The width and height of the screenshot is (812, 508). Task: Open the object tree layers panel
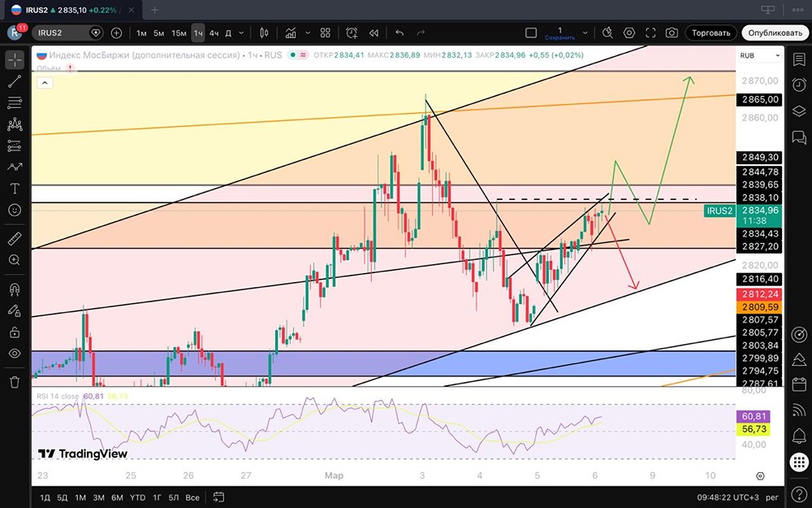(x=798, y=111)
